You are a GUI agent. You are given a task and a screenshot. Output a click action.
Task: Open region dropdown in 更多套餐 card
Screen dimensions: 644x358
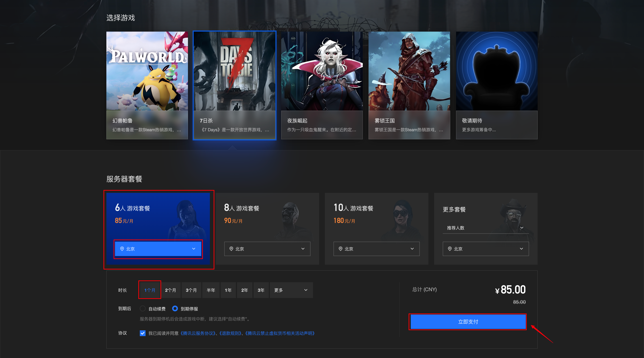tap(486, 249)
